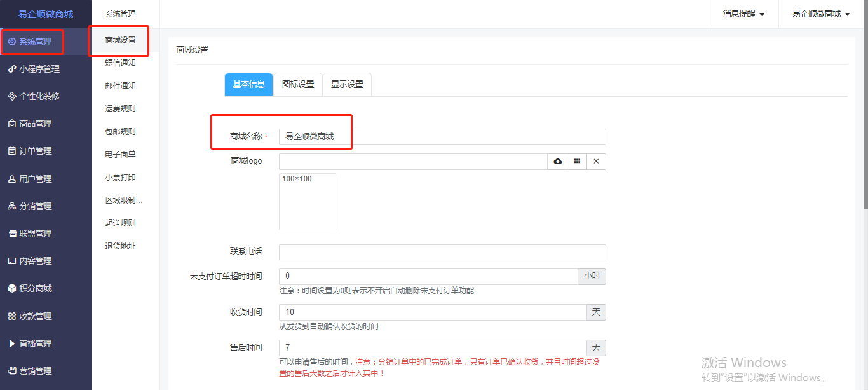Click the 商城logo path input field
The image size is (868, 390).
[414, 162]
